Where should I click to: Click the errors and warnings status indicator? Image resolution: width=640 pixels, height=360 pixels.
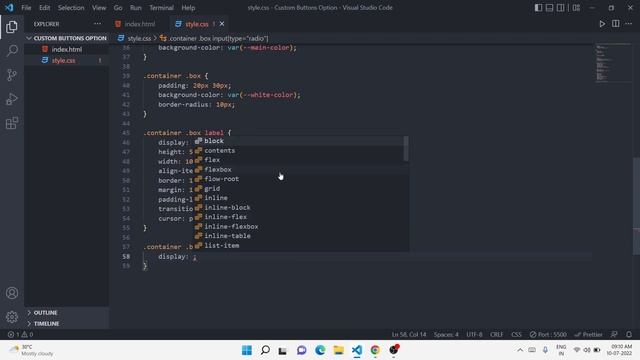pos(20,334)
